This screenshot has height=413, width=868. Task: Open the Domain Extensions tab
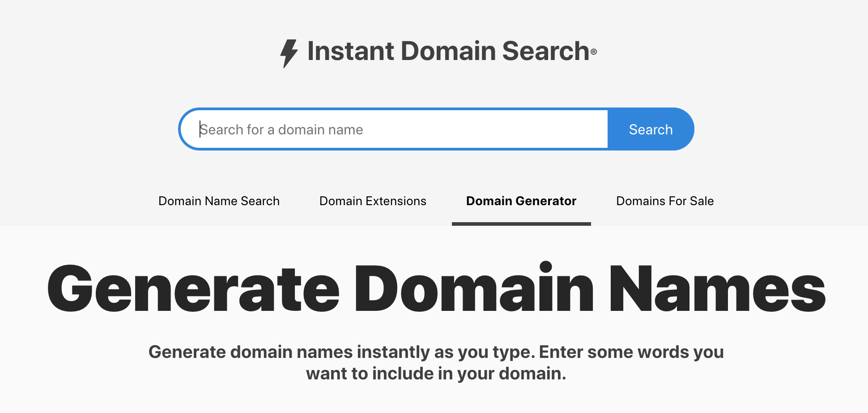tap(373, 201)
